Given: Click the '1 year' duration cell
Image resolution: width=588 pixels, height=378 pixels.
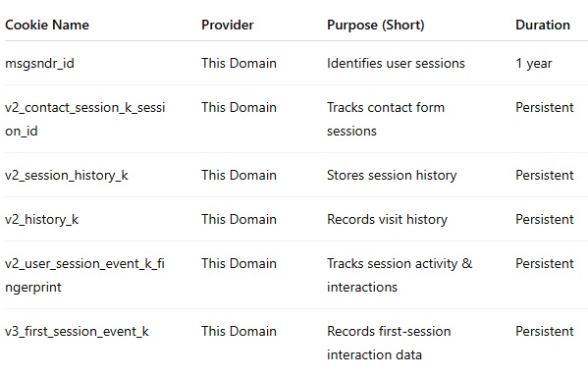Looking at the screenshot, I should [x=534, y=64].
